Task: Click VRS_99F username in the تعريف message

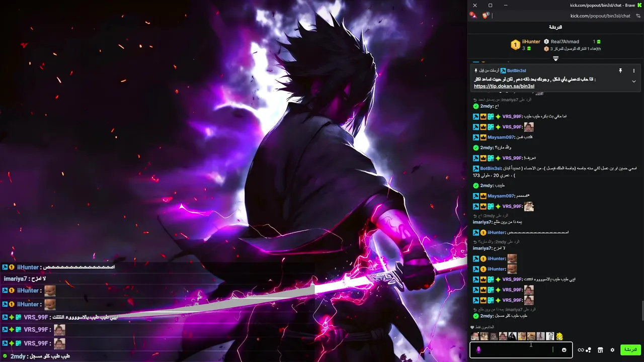Action: 513,158
